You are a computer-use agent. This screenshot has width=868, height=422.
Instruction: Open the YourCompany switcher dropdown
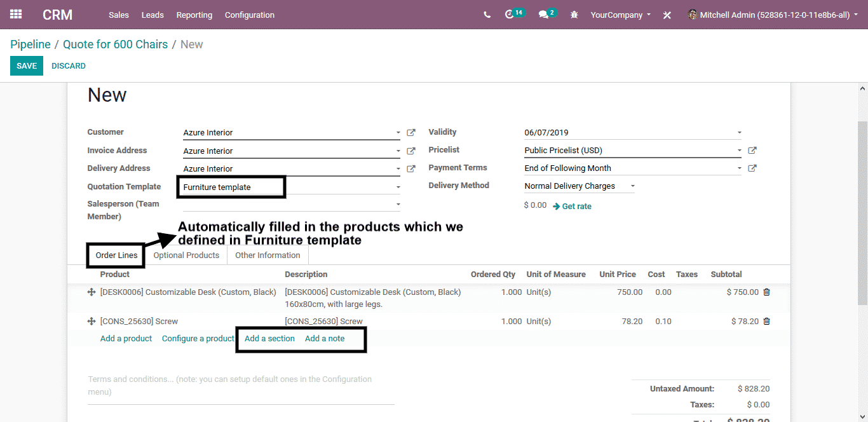[x=620, y=15]
